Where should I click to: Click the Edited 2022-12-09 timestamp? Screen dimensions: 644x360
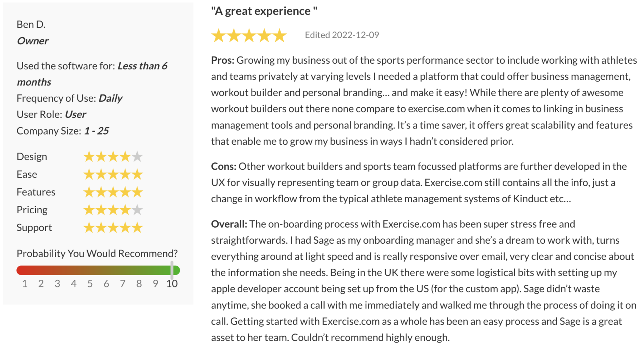(x=342, y=35)
